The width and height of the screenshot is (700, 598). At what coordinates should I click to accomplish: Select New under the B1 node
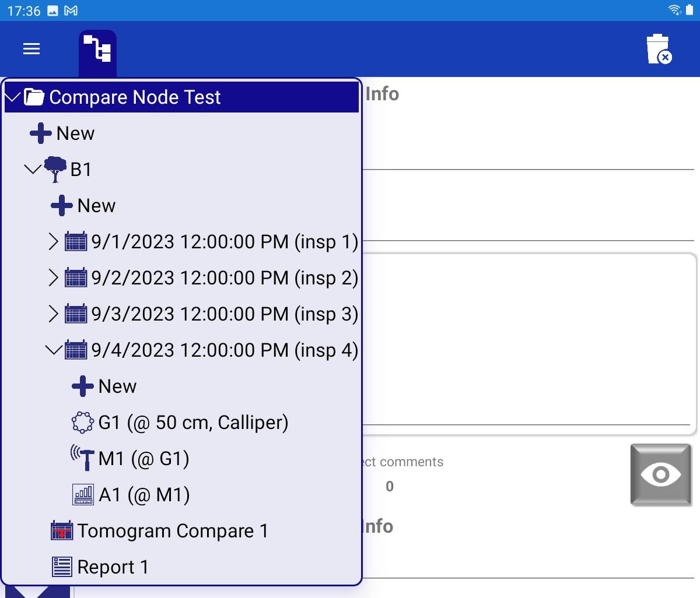(96, 206)
